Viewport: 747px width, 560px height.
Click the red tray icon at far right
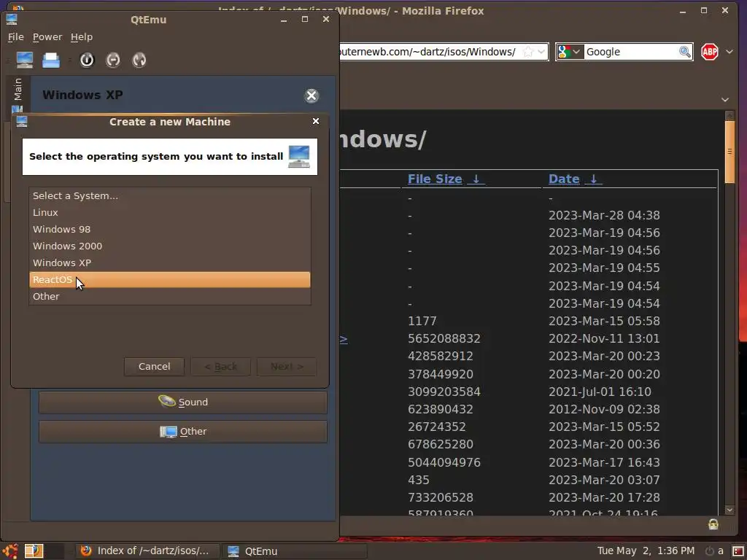(x=738, y=551)
